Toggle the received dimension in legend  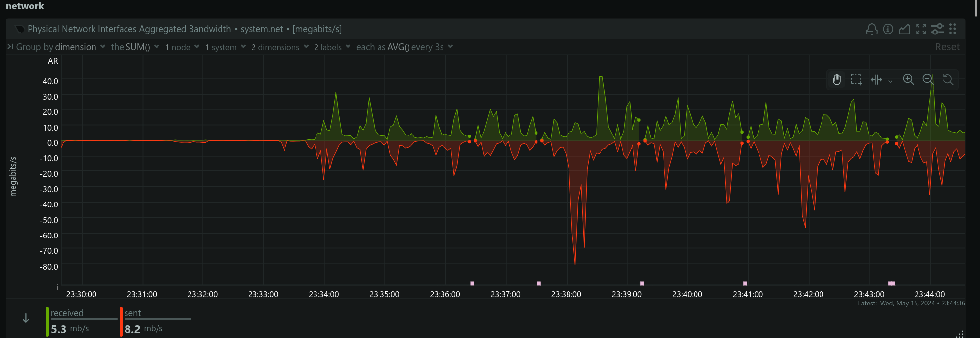coord(67,313)
